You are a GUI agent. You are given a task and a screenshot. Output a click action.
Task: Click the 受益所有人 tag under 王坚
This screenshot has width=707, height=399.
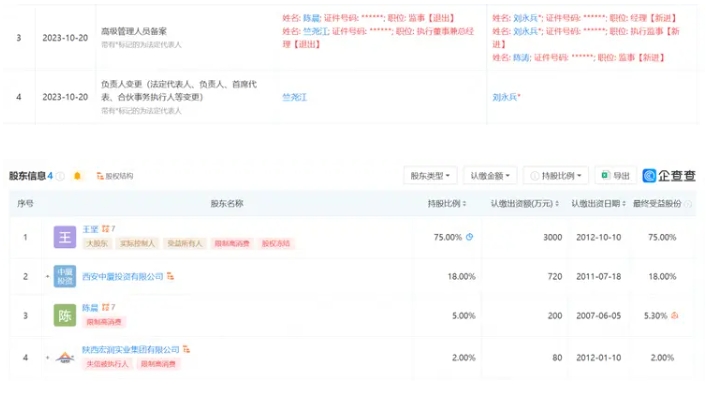point(184,243)
